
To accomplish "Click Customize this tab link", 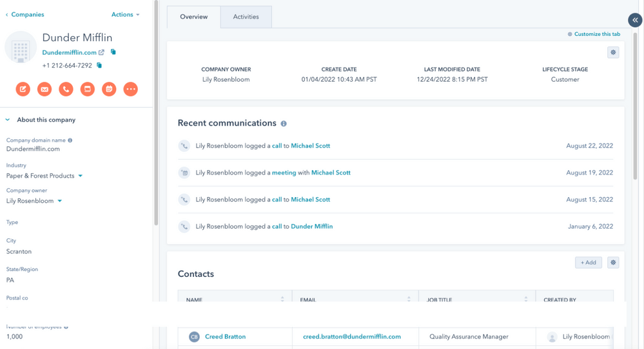I will pyautogui.click(x=597, y=34).
